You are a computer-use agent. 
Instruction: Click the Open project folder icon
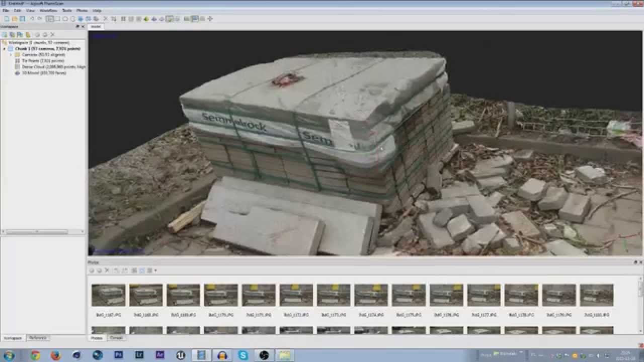(15, 19)
